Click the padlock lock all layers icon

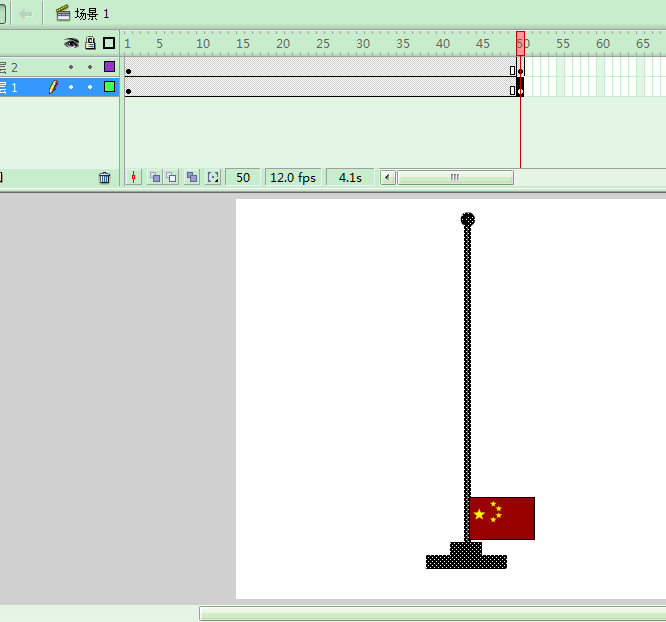point(90,42)
